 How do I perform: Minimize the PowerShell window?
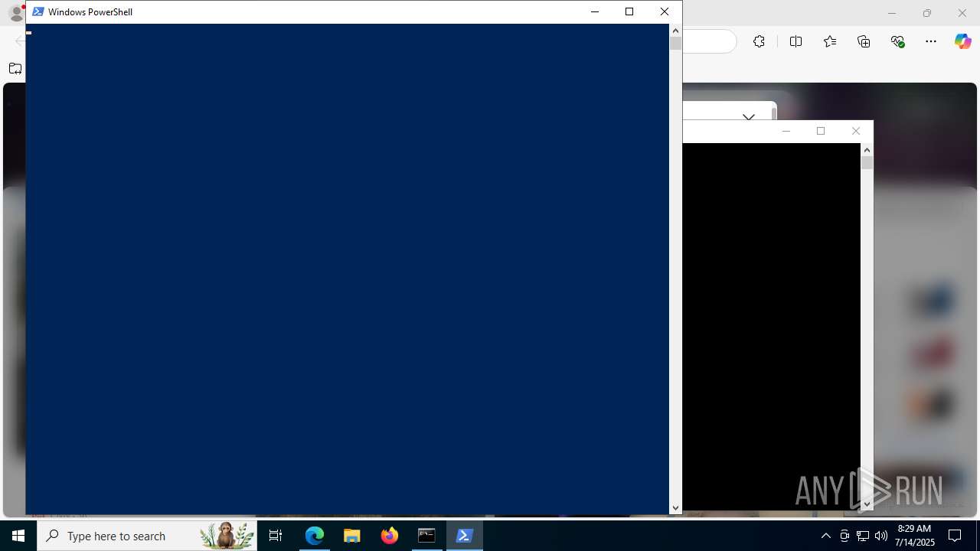pyautogui.click(x=595, y=11)
